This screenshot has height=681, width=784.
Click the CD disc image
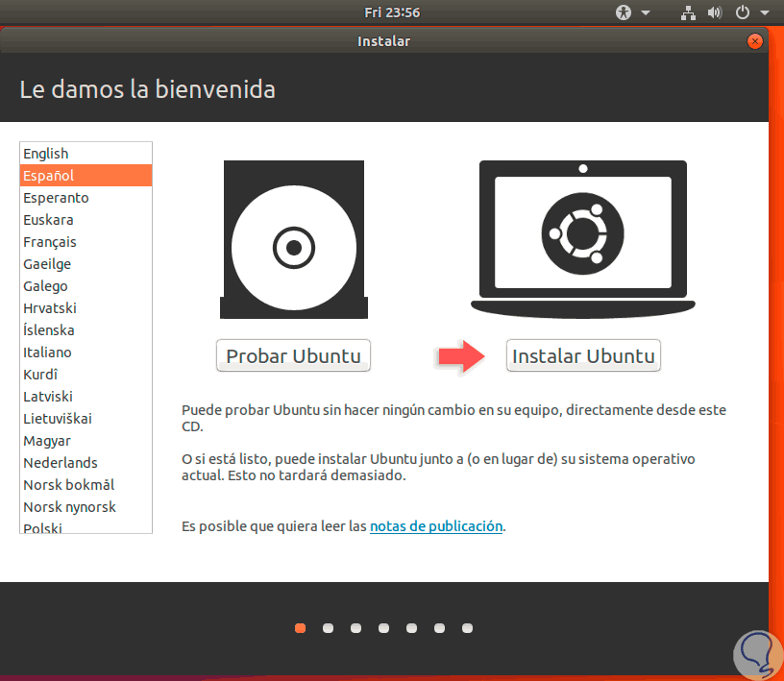coord(294,239)
